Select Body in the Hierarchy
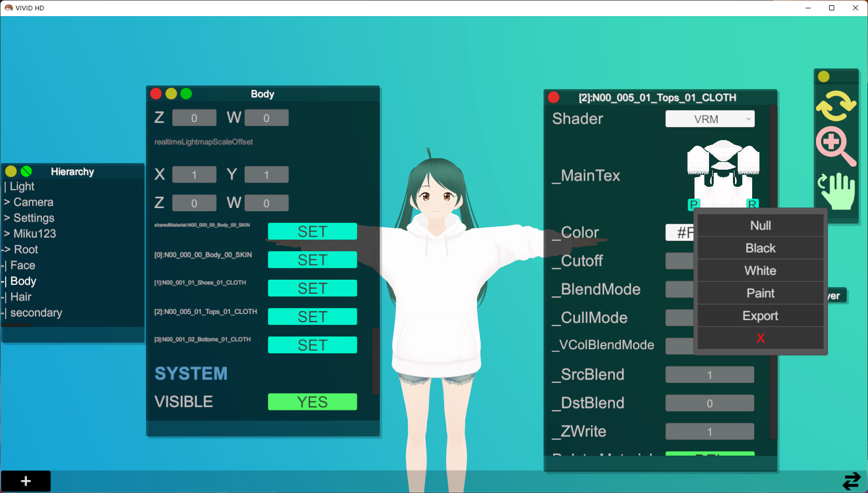868x493 pixels. [23, 281]
